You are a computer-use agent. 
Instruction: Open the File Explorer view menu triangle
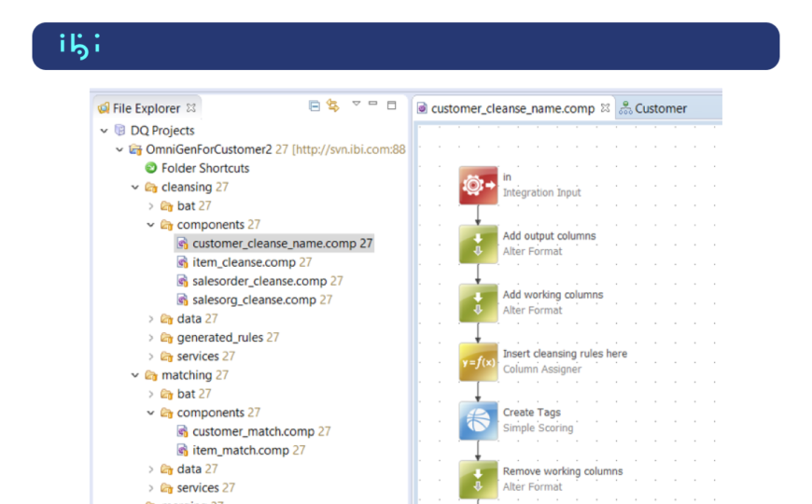357,104
